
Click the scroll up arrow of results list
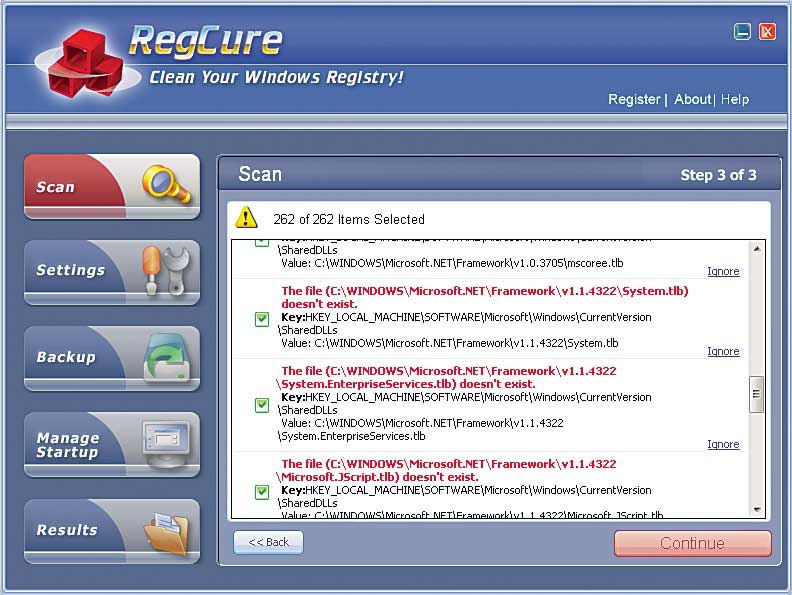(x=757, y=249)
